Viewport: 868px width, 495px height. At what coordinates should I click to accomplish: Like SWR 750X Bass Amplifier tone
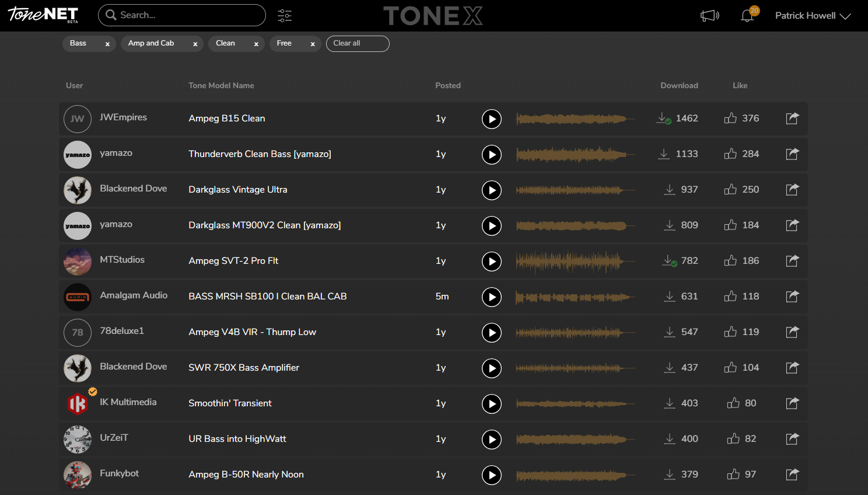coord(730,368)
